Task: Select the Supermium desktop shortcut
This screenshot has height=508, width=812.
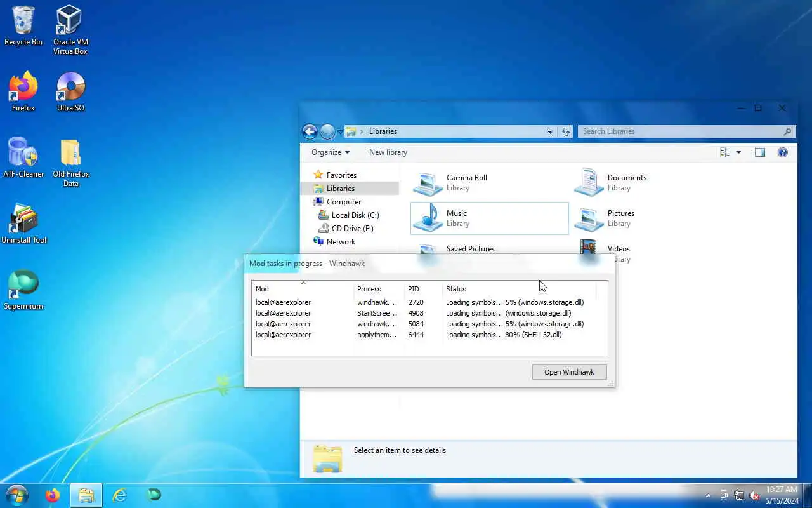Action: point(23,290)
